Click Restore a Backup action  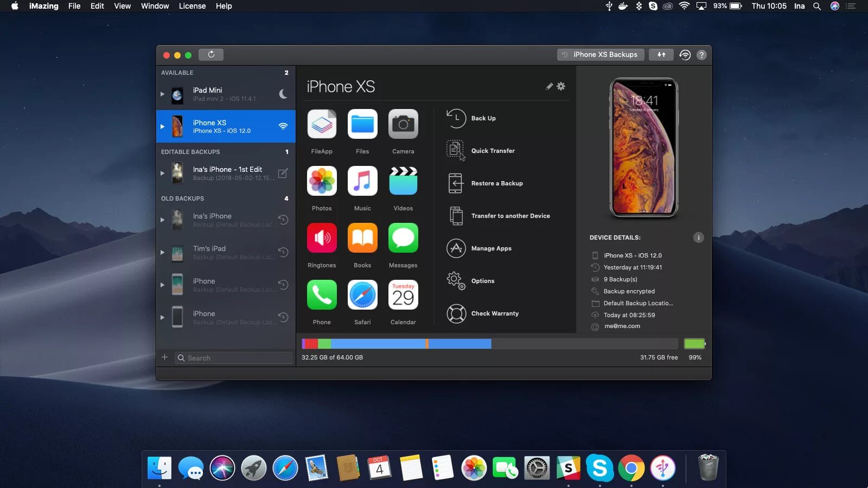click(485, 183)
